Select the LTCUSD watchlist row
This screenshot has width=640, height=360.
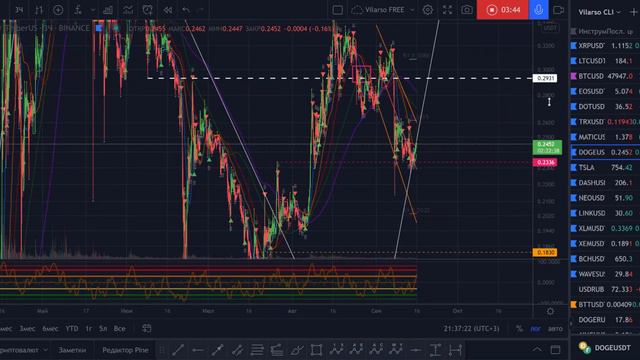tap(605, 61)
